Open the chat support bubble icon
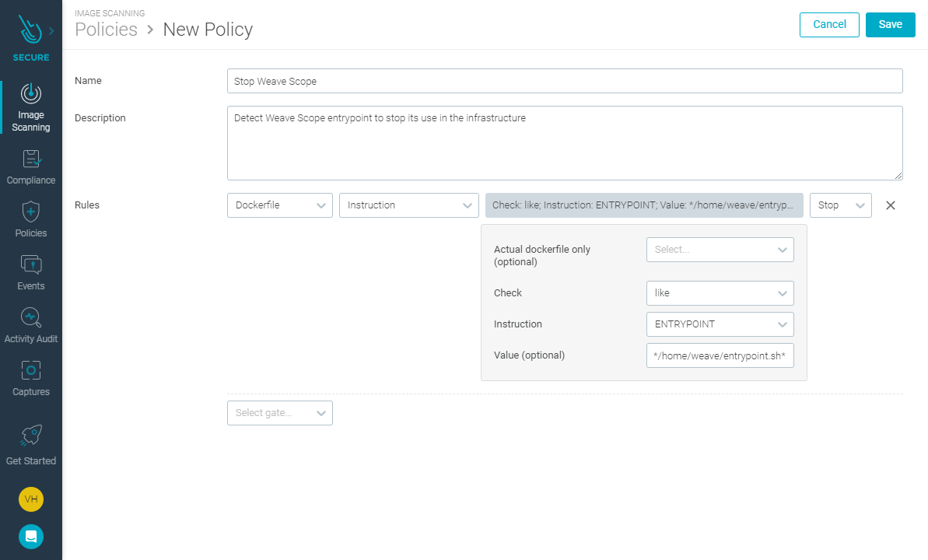928x560 pixels. point(31,537)
